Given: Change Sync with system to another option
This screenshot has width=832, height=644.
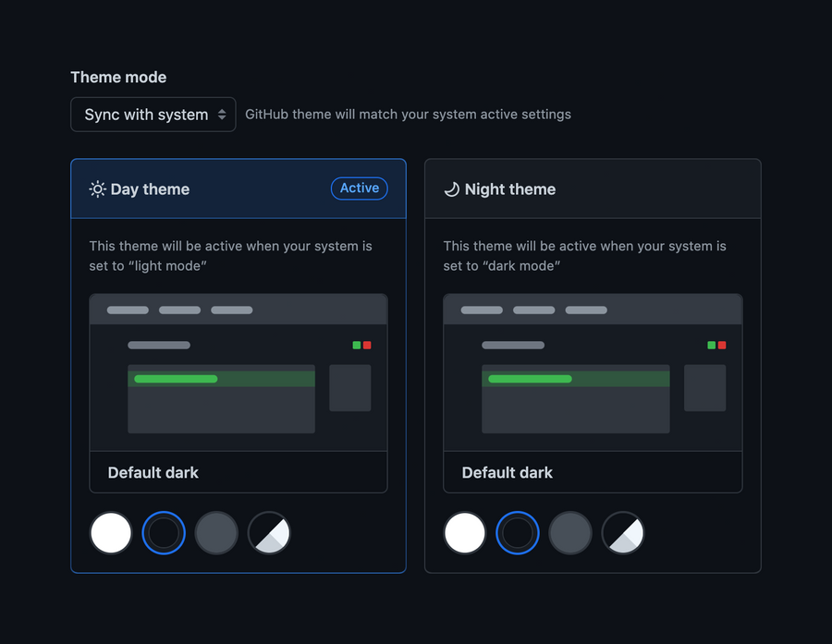Looking at the screenshot, I should pos(153,114).
